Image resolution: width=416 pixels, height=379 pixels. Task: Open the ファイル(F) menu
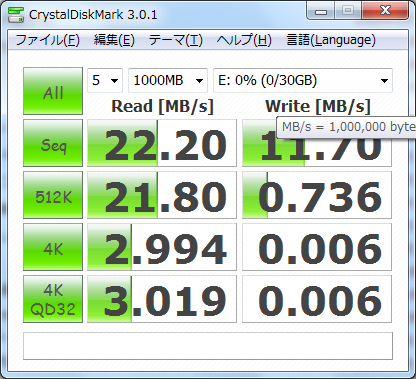pos(48,40)
